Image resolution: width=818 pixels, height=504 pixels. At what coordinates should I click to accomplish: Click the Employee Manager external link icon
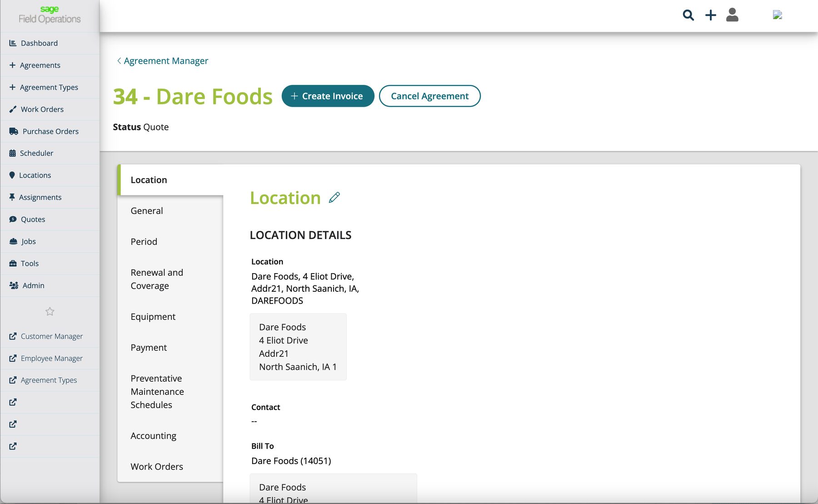point(13,358)
